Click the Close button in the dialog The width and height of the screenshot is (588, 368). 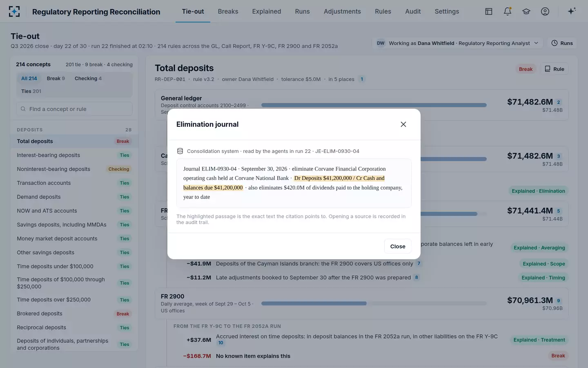click(x=398, y=246)
